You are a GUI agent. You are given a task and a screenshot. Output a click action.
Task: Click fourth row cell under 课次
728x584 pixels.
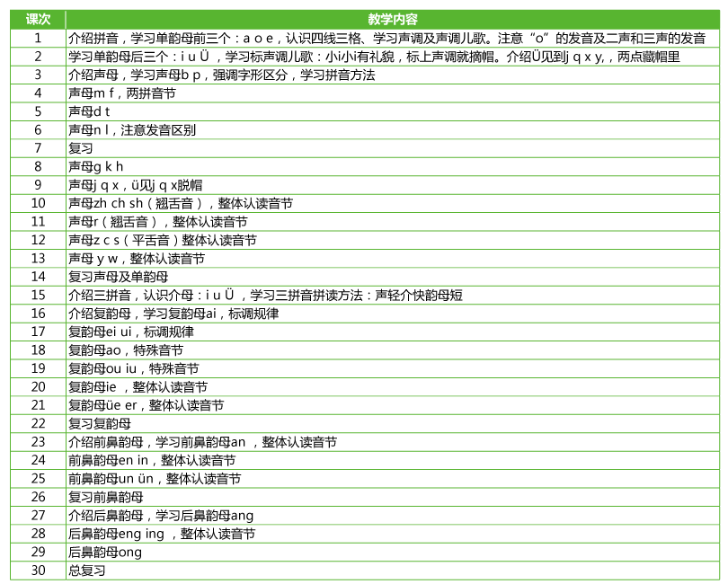point(38,93)
